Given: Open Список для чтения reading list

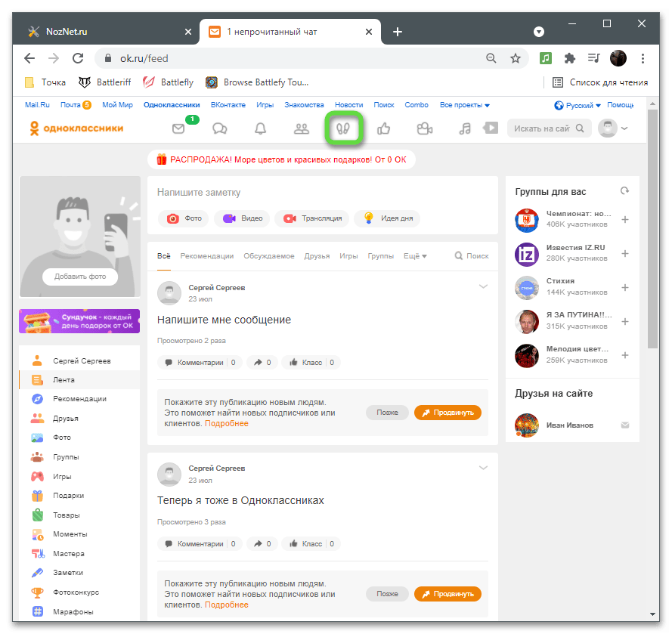Looking at the screenshot, I should [600, 82].
